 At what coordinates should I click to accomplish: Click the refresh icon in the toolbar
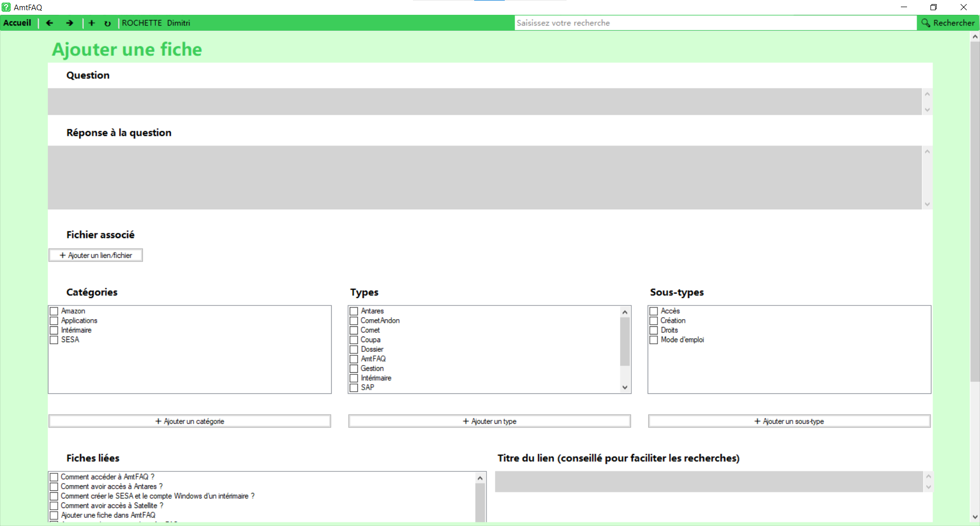pyautogui.click(x=108, y=23)
